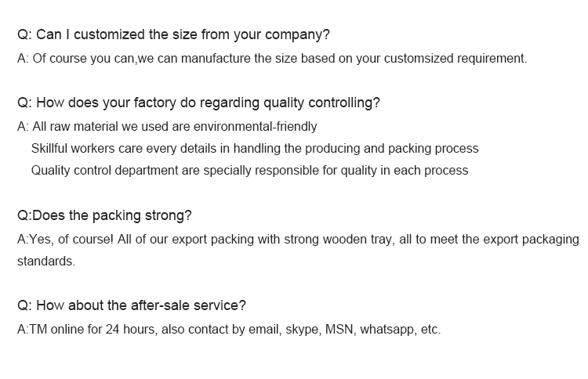Click the word "skype" in the contact answer
Screen dimensions: 588x379
tap(304, 330)
